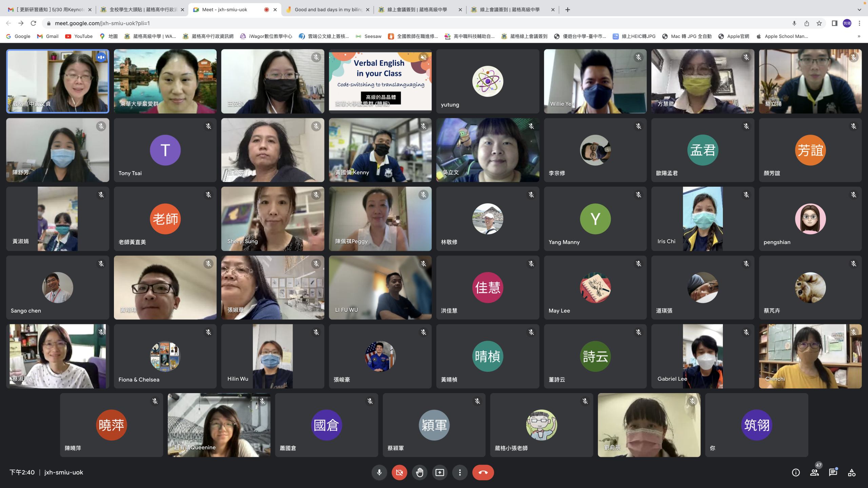Open meeting details info icon
The width and height of the screenshot is (868, 488).
click(796, 472)
